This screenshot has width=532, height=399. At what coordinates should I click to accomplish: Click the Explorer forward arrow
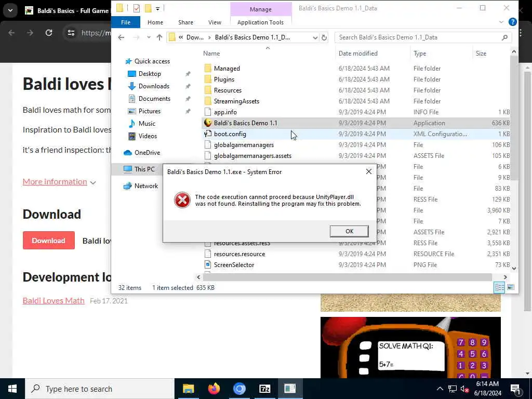[x=136, y=37]
